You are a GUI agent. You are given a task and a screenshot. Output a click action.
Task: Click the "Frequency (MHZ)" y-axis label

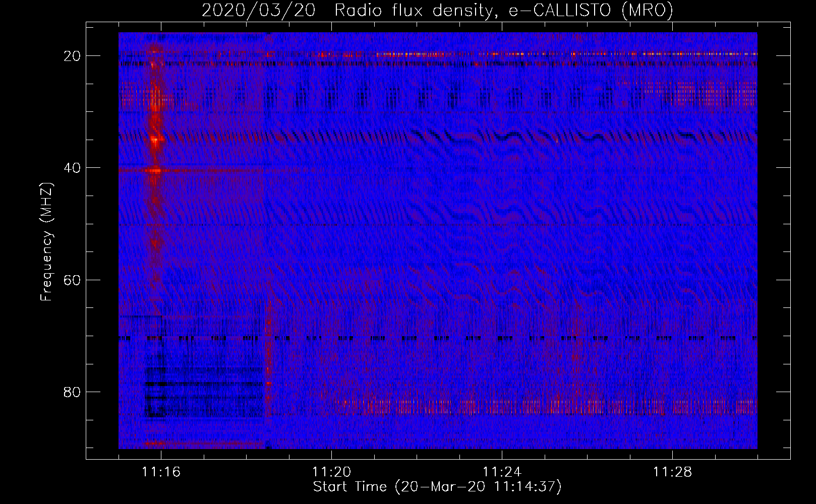click(46, 242)
